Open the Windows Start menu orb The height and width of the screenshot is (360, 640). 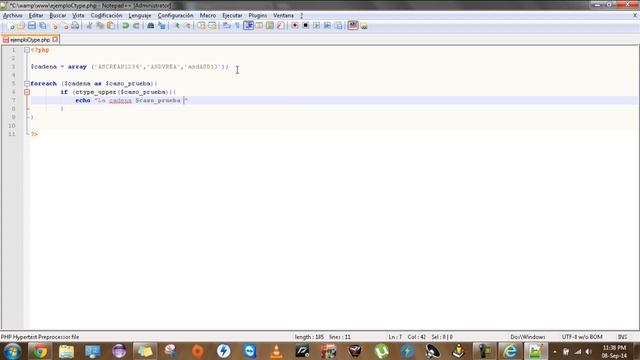(12, 351)
